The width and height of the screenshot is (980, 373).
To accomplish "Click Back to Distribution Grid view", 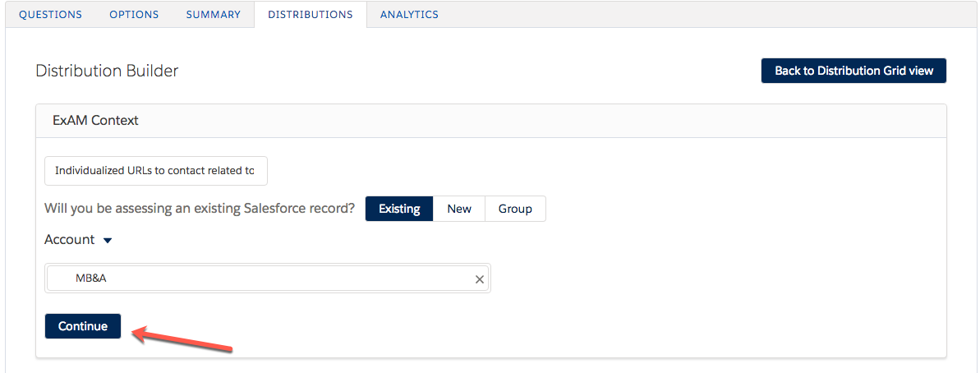I will pos(853,71).
